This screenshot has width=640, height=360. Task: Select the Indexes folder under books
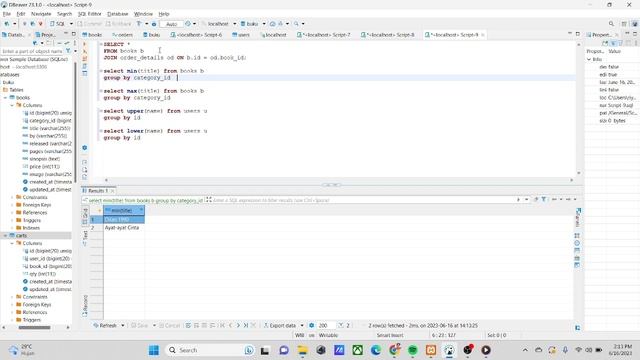[x=28, y=228]
